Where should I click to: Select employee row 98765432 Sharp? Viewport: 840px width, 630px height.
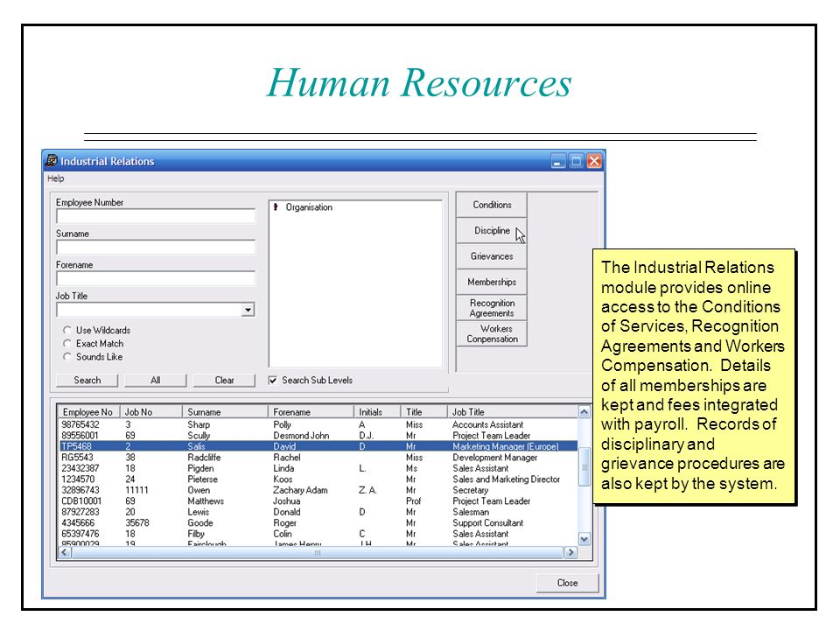tap(318, 424)
